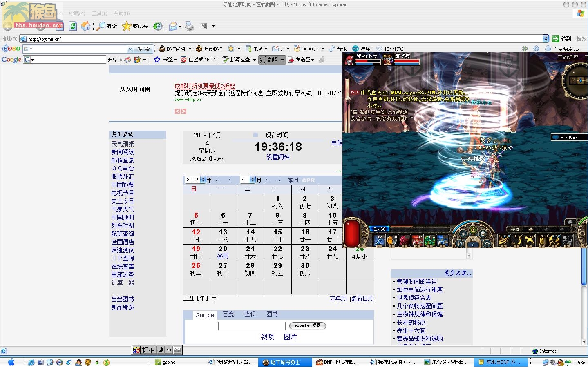Click the green plus icon on toolbar
Image resolution: width=588 pixels, height=367 pixels.
tap(525, 49)
